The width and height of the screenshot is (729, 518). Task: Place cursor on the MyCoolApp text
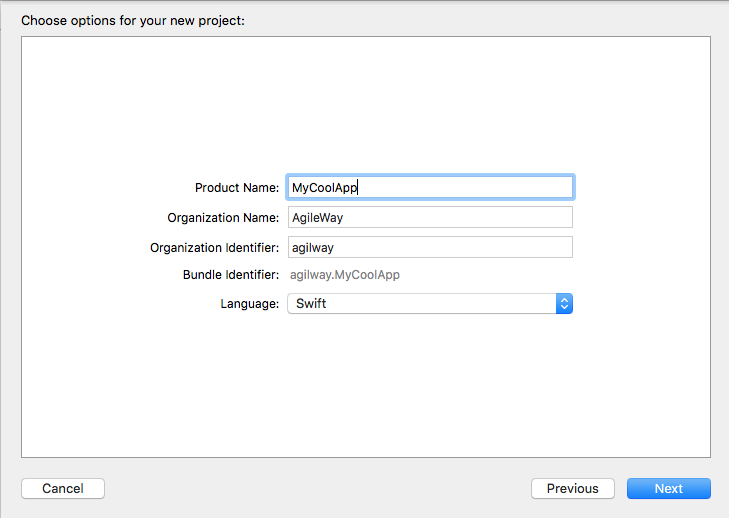(323, 187)
